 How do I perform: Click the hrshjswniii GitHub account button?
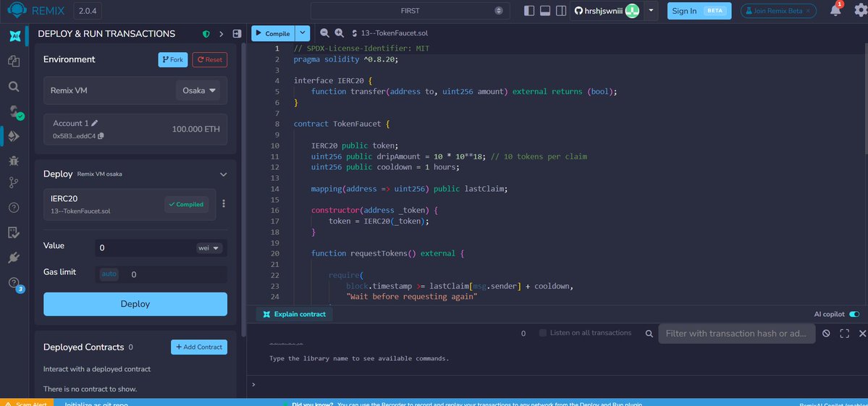pos(607,11)
